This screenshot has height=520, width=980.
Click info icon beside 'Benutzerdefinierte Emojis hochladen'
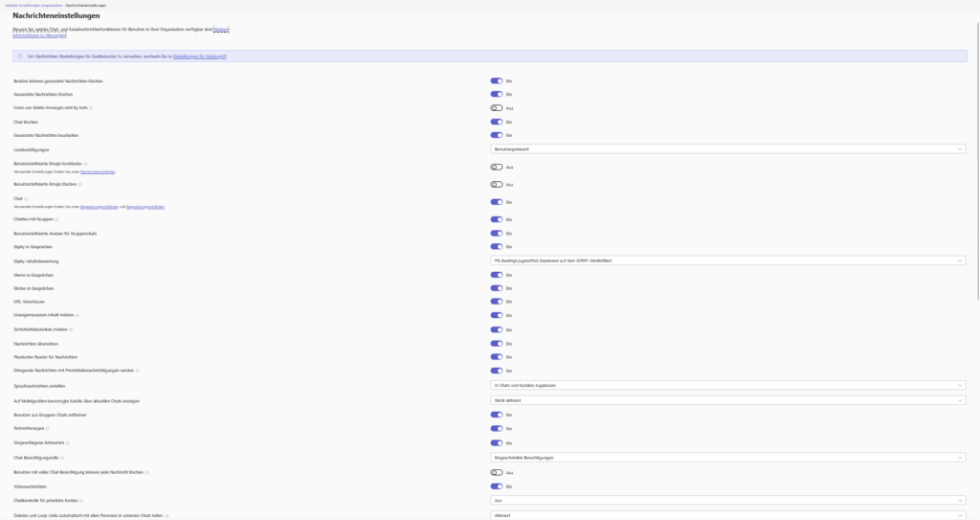pos(85,164)
